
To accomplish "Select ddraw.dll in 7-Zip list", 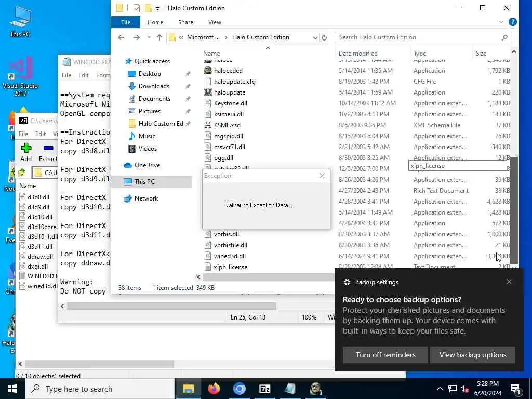I will 40,257.
